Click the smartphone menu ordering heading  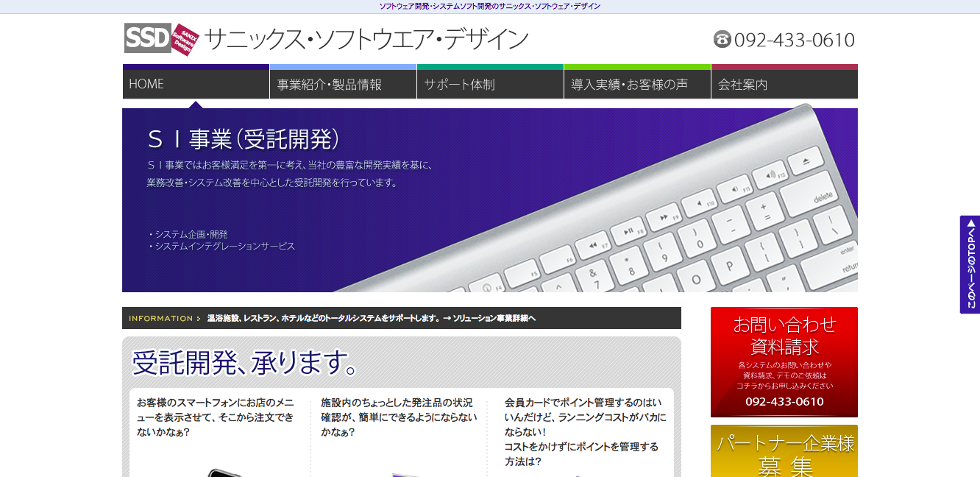coord(216,417)
